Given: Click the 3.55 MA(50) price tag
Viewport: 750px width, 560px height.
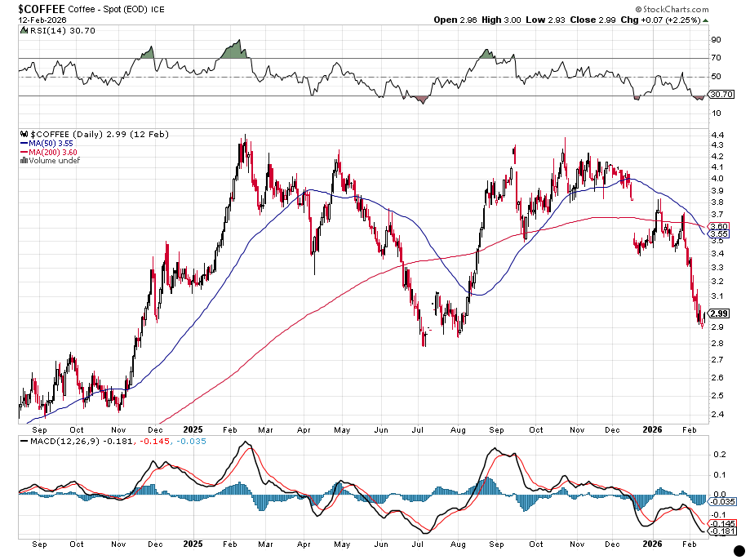Looking at the screenshot, I should point(719,233).
